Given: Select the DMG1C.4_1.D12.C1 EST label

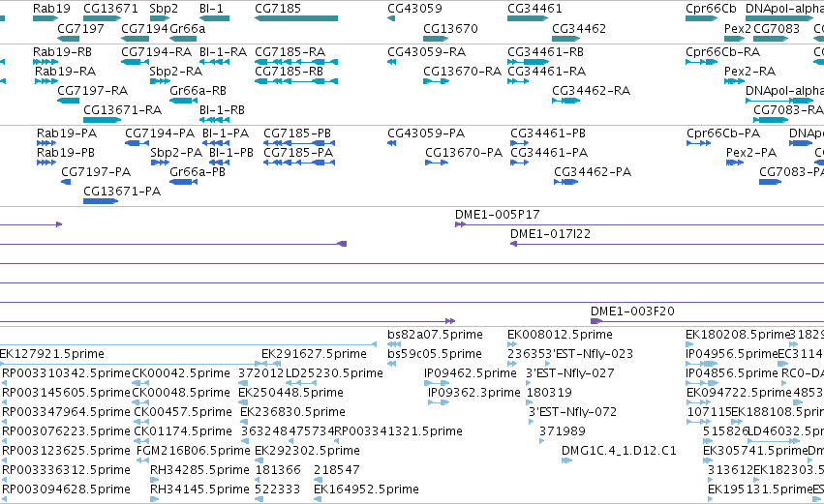Looking at the screenshot, I should pyautogui.click(x=619, y=451).
